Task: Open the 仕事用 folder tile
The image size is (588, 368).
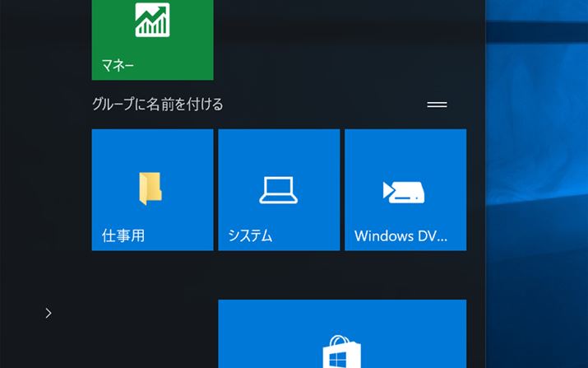Action: tap(153, 189)
